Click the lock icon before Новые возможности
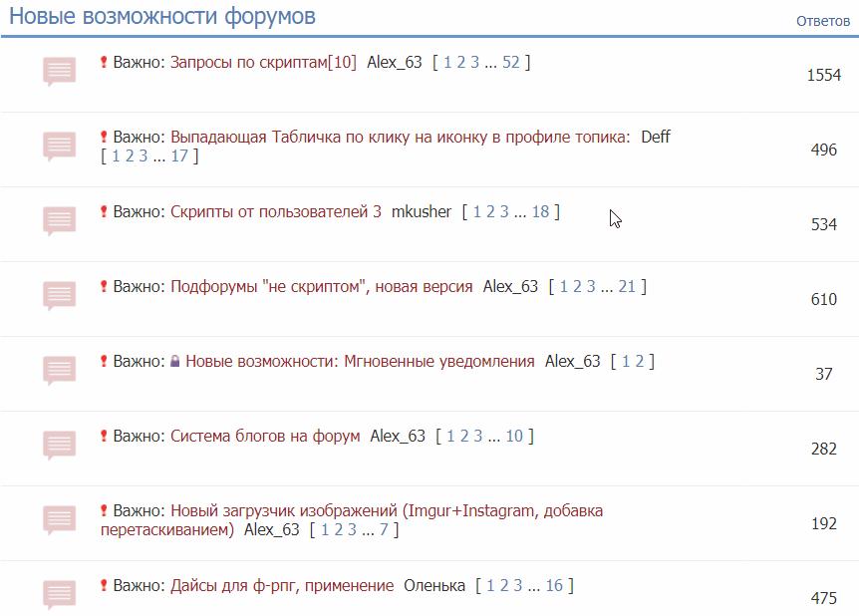This screenshot has width=859, height=616. [x=174, y=361]
